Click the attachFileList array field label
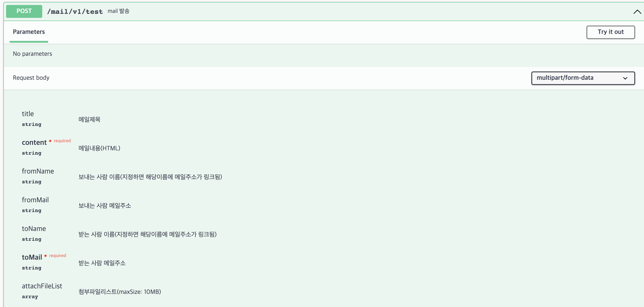The width and height of the screenshot is (644, 307). pos(42,286)
